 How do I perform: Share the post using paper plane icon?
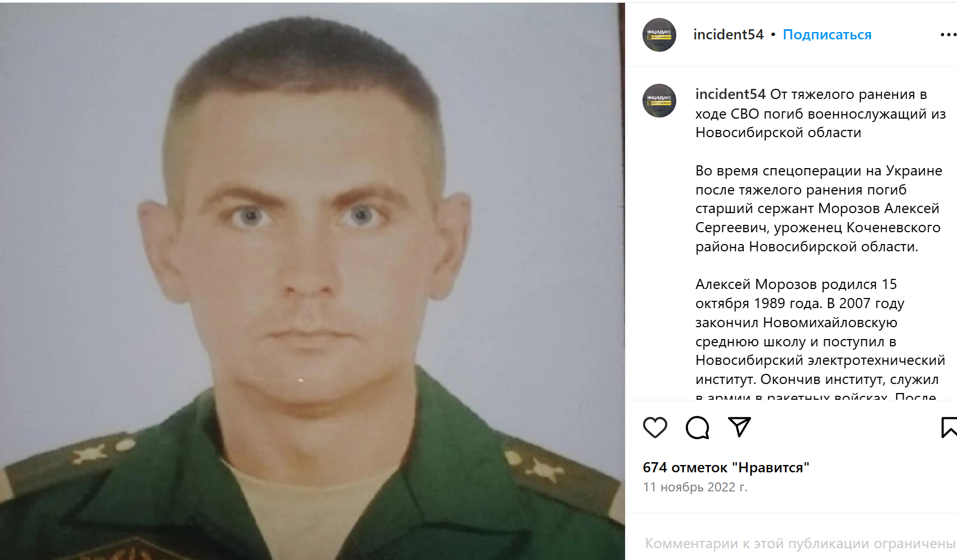[x=739, y=427]
